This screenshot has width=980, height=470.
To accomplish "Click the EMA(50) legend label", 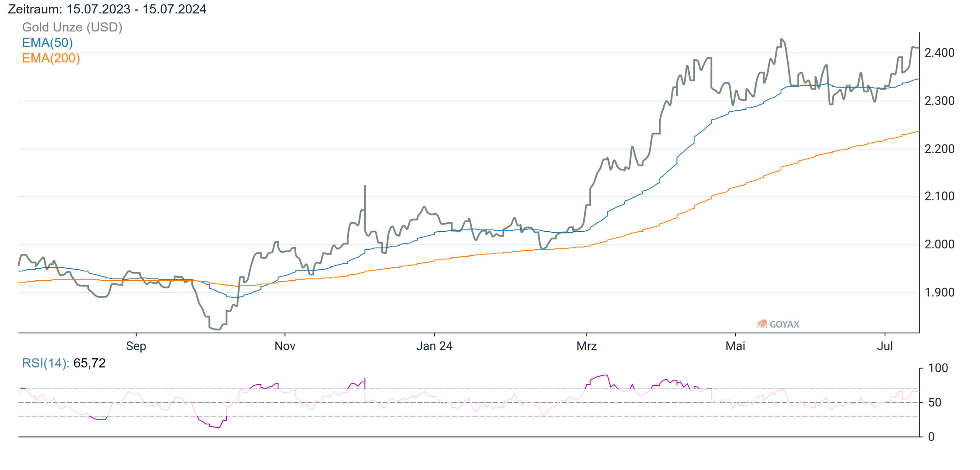I will tap(47, 42).
